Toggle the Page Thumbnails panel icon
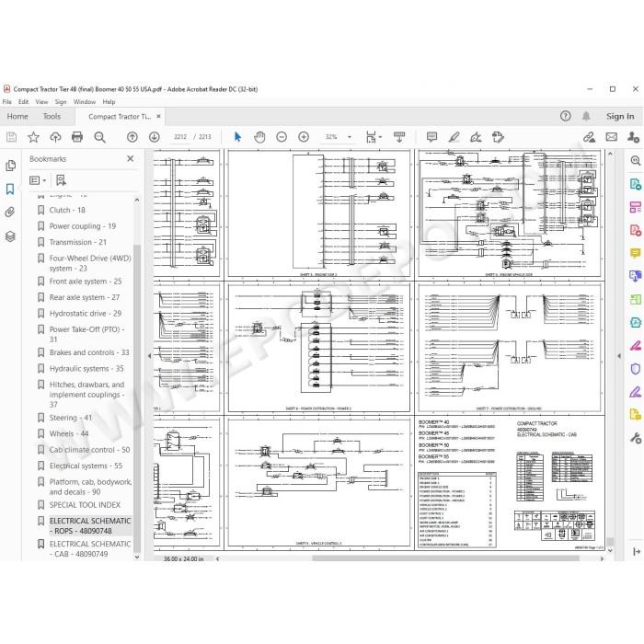This screenshot has width=644, height=644. point(10,166)
